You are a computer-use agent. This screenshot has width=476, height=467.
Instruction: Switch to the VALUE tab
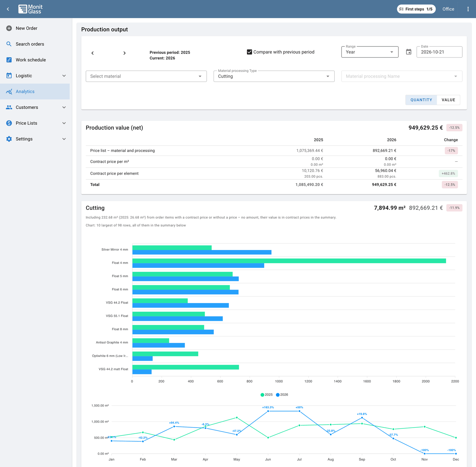[x=448, y=100]
